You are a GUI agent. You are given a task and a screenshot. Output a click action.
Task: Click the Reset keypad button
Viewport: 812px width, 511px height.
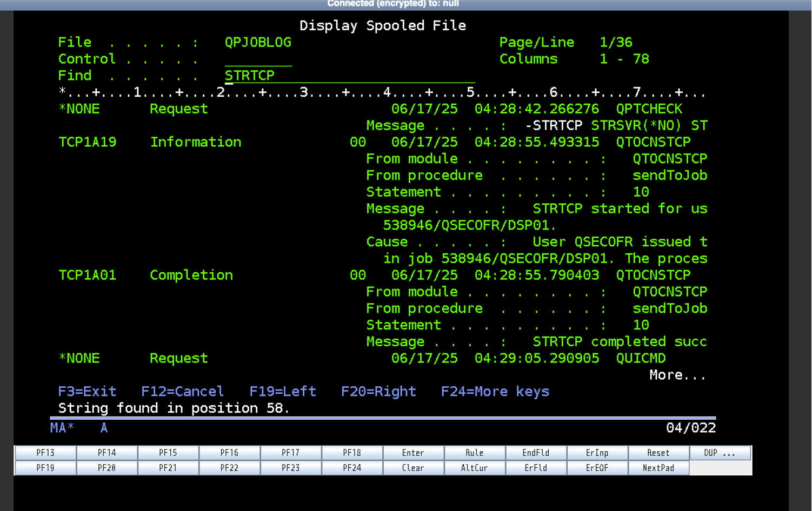658,453
